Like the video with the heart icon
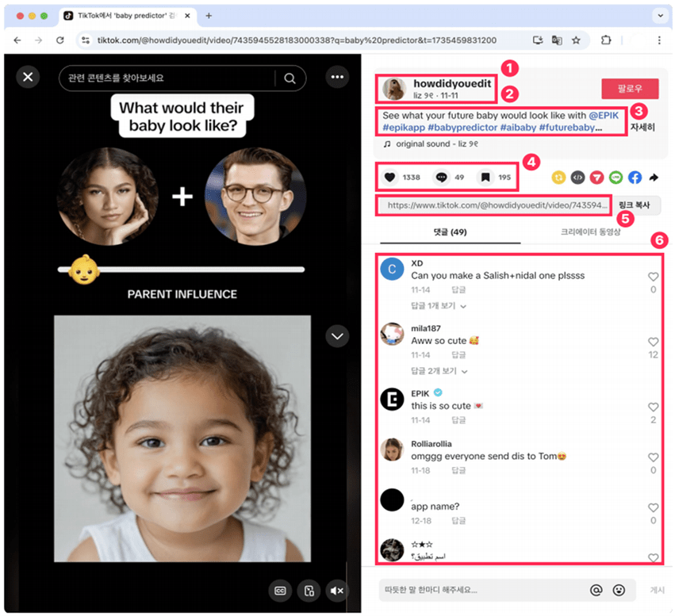This screenshot has width=675, height=616. tap(390, 178)
